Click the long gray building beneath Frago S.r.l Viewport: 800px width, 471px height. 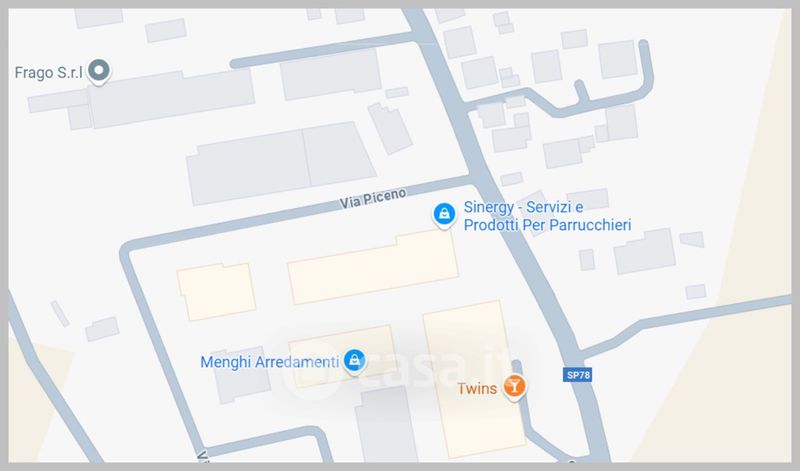168,98
